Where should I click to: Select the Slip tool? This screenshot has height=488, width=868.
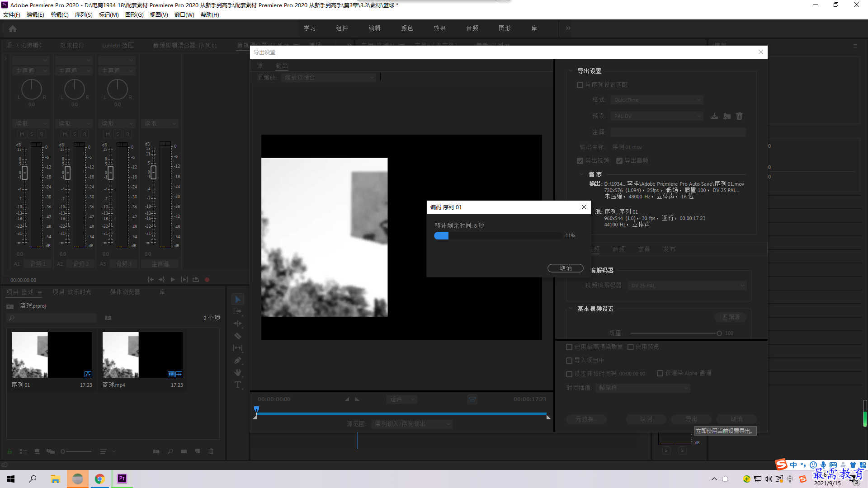point(238,348)
